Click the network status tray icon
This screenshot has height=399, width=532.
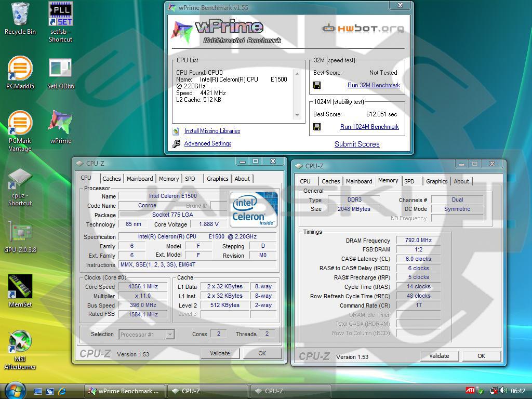[x=494, y=391]
